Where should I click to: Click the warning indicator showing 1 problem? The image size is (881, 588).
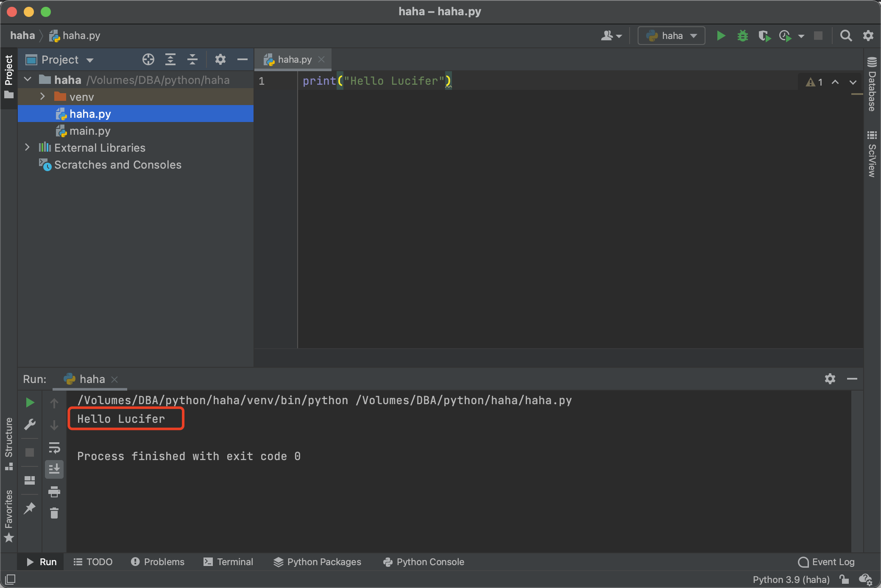point(814,82)
